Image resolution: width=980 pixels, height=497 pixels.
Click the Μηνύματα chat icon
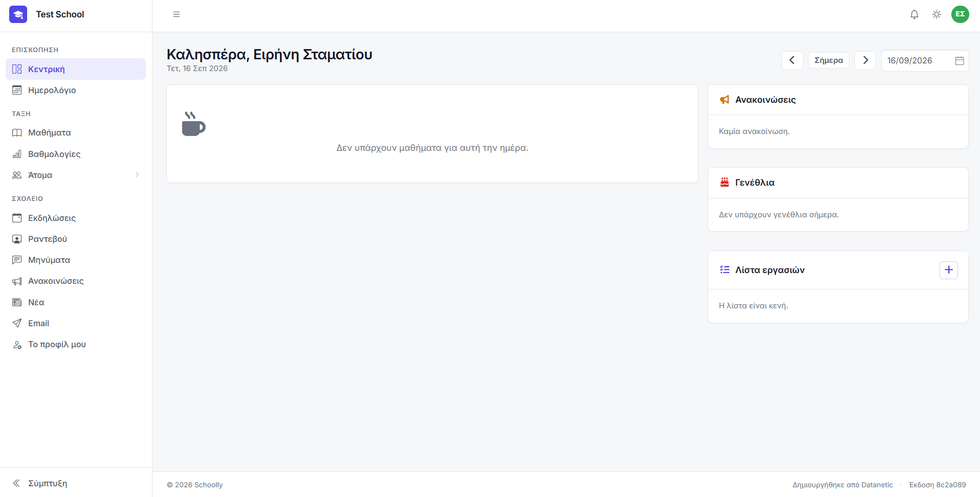[17, 260]
